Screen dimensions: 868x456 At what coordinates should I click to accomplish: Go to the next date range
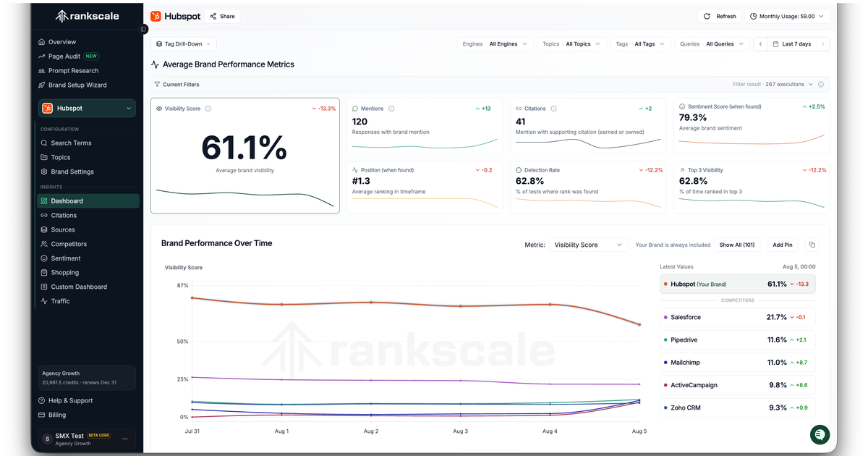[x=822, y=44]
